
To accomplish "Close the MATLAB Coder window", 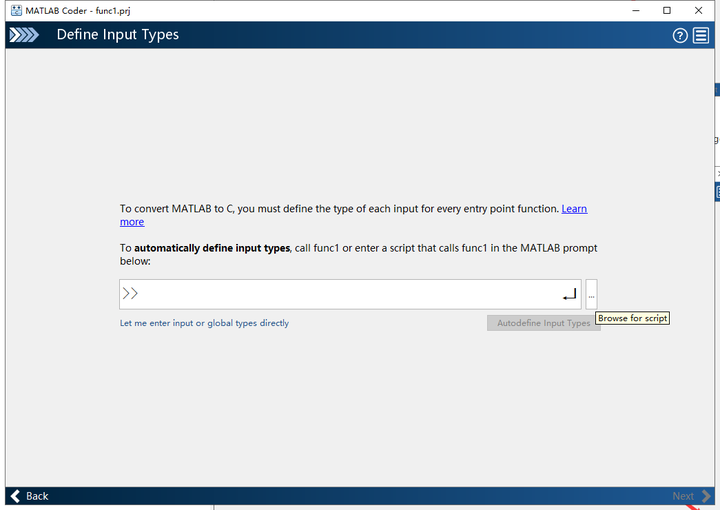I will click(698, 11).
